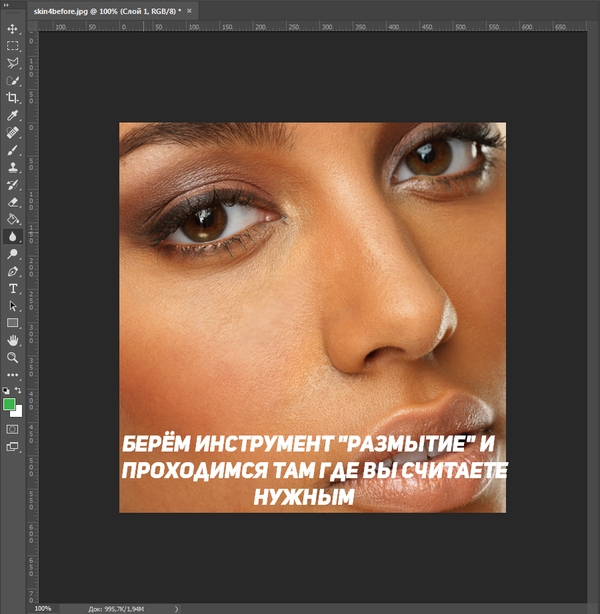This screenshot has height=614, width=600.
Task: Toggle Quick Mask mode
Action: pyautogui.click(x=13, y=429)
